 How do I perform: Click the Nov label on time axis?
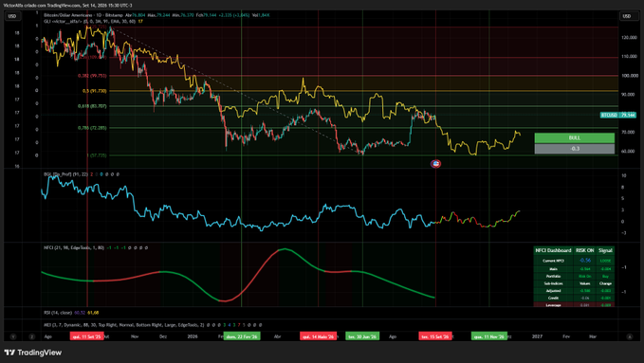135,336
